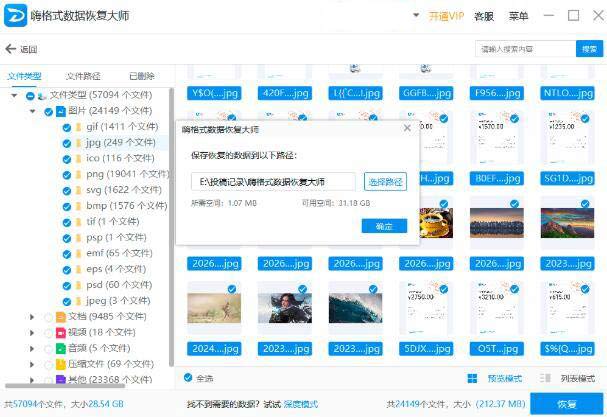Click the search input field
The image size is (607, 417).
(x=525, y=49)
